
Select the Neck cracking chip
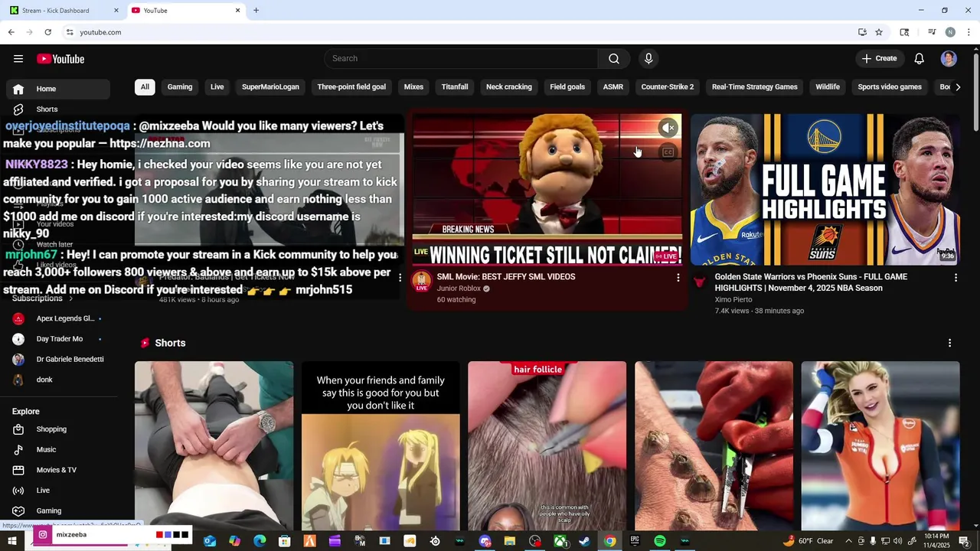pyautogui.click(x=509, y=87)
